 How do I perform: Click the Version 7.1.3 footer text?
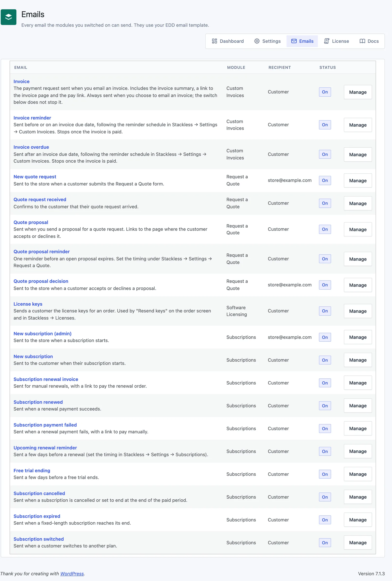[x=371, y=573]
